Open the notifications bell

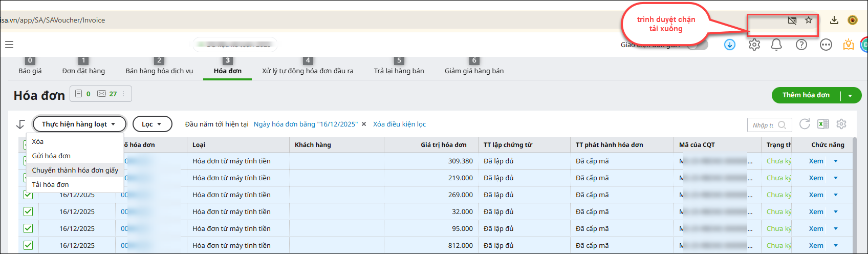(776, 45)
